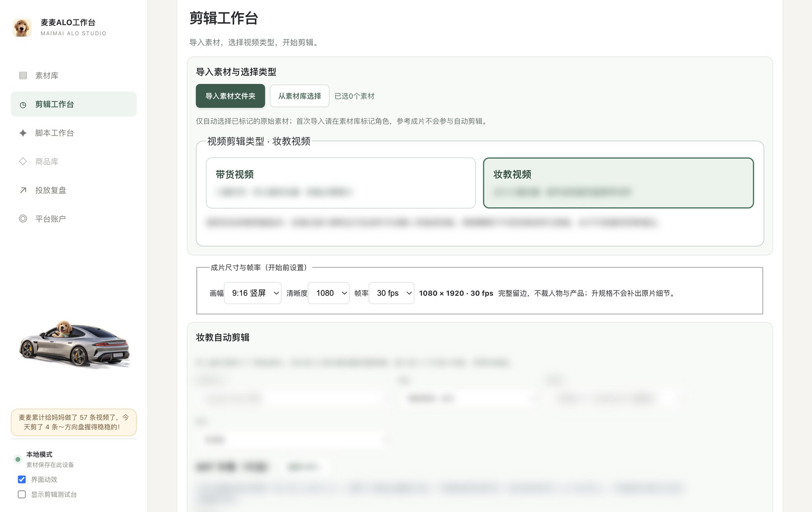
Task: Go to 商品库 menu item
Action: (74, 161)
